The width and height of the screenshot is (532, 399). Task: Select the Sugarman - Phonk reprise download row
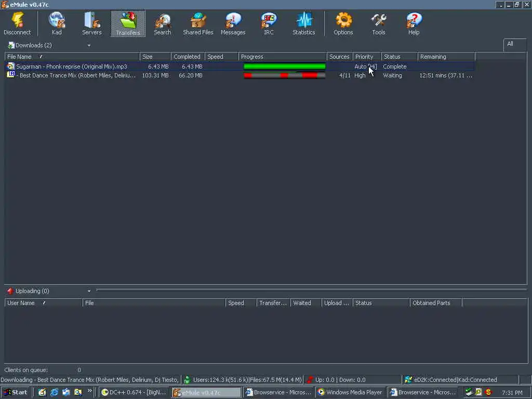pyautogui.click(x=240, y=66)
